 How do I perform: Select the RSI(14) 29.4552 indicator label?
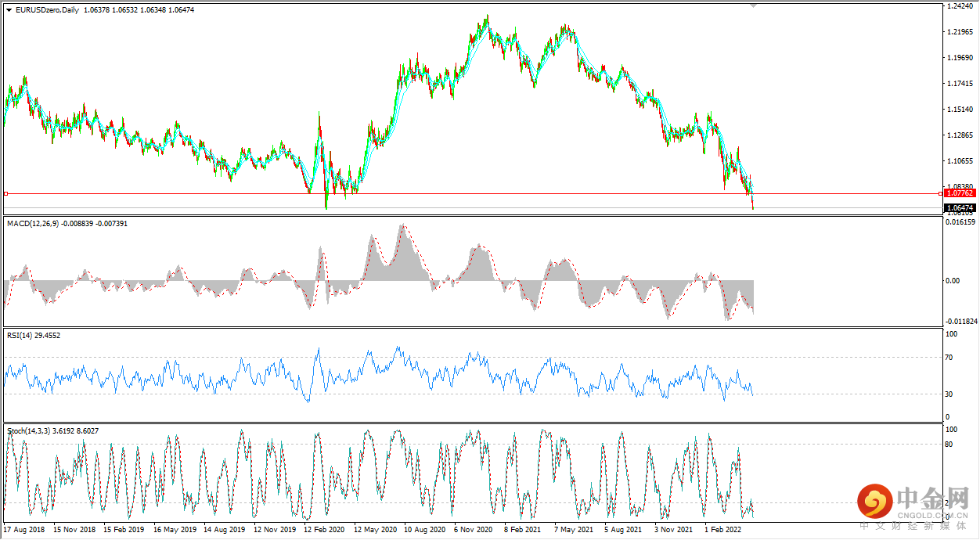pyautogui.click(x=34, y=335)
